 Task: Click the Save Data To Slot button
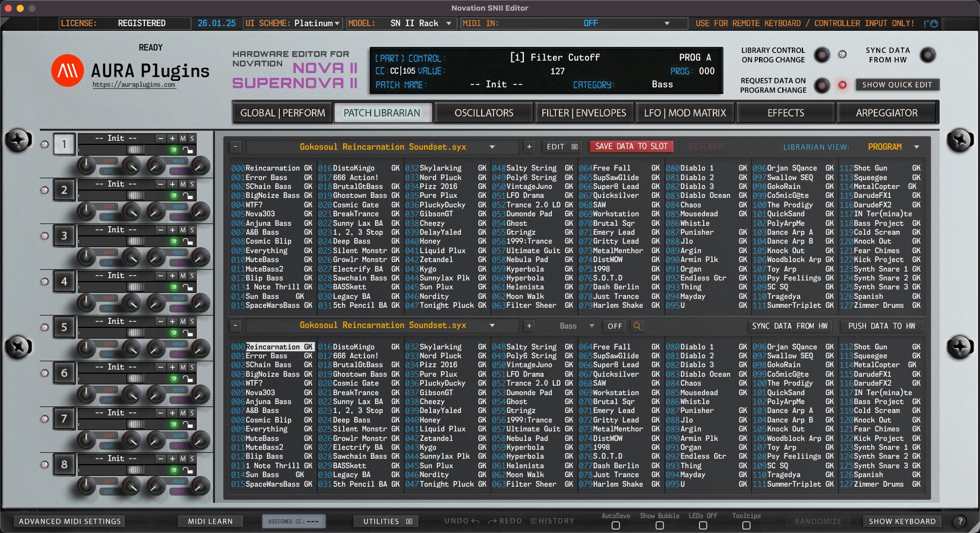pyautogui.click(x=631, y=146)
